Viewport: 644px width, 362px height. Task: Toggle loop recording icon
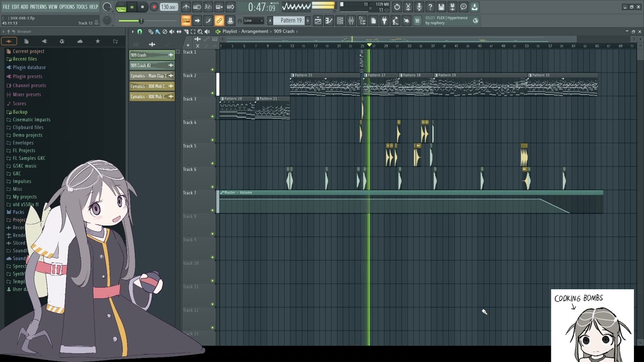(230, 7)
